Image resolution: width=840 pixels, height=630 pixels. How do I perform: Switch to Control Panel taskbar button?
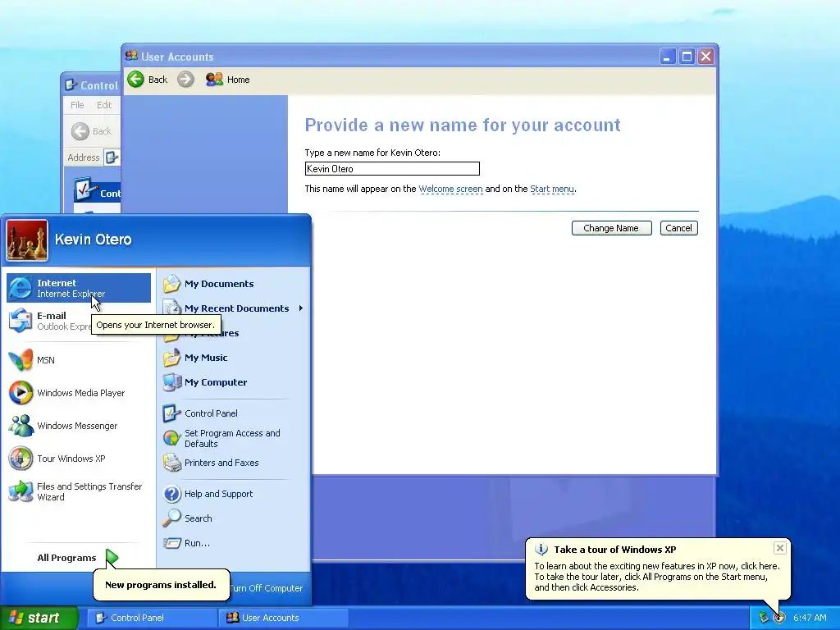[x=152, y=618]
